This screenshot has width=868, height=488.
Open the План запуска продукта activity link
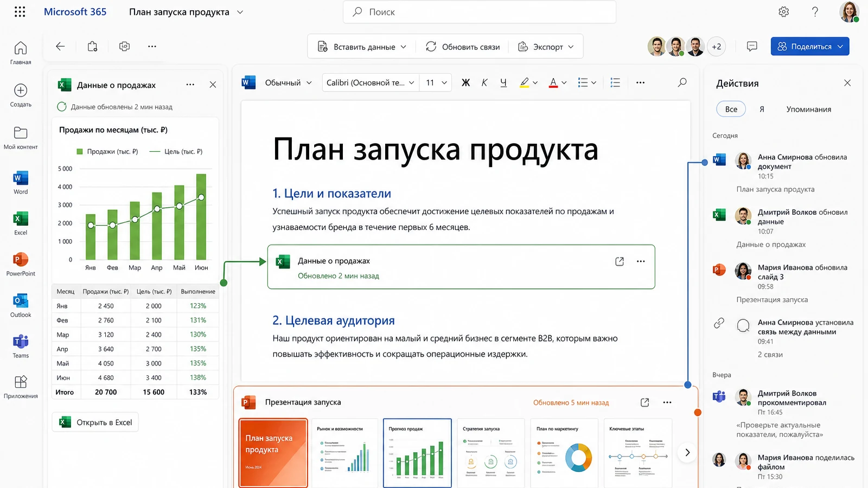775,189
